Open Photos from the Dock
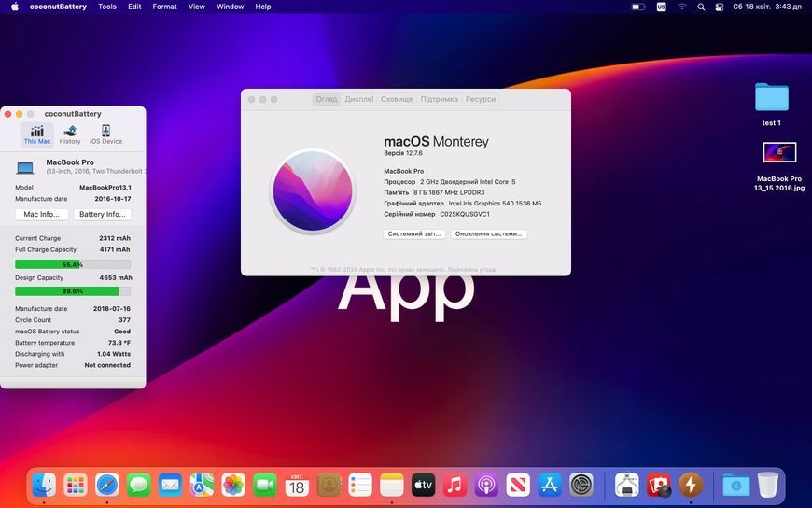812x508 pixels. tap(233, 486)
